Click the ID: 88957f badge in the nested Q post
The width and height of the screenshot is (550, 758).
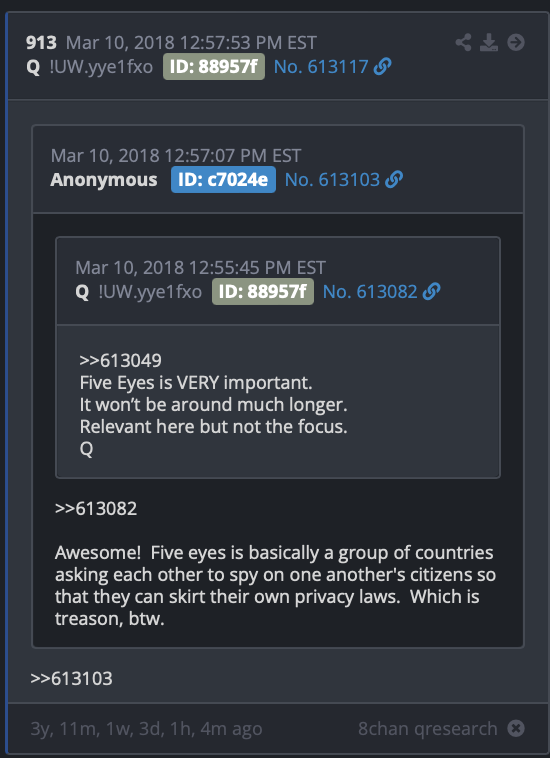(x=263, y=292)
